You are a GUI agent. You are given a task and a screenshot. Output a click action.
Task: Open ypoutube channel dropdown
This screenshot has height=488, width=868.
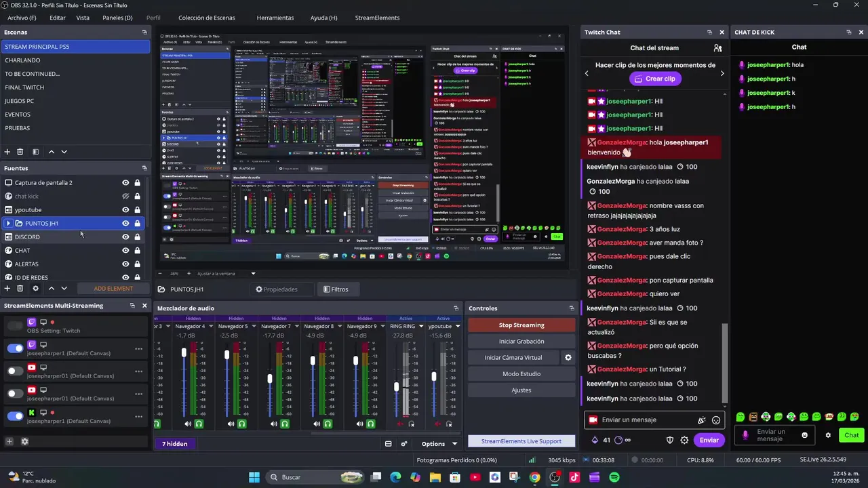[458, 326]
